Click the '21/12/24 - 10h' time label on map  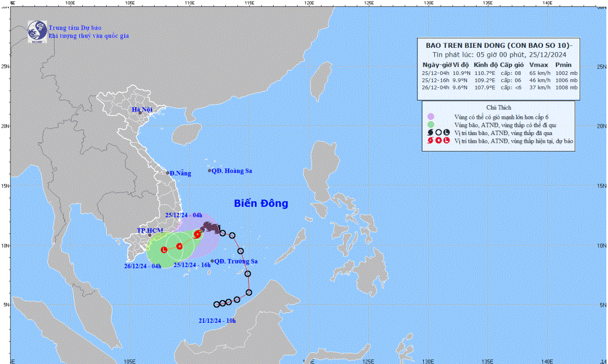click(217, 321)
